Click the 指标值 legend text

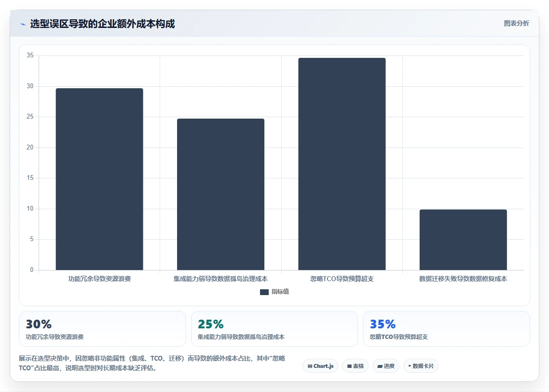click(280, 292)
